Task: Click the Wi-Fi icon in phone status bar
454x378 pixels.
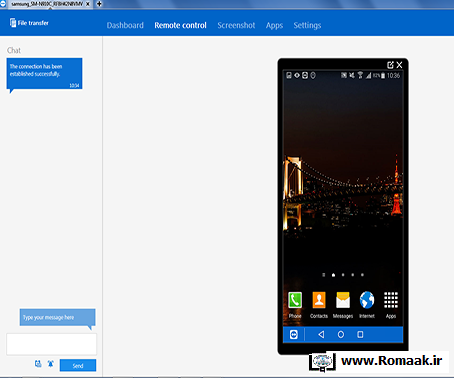Action: tap(360, 75)
